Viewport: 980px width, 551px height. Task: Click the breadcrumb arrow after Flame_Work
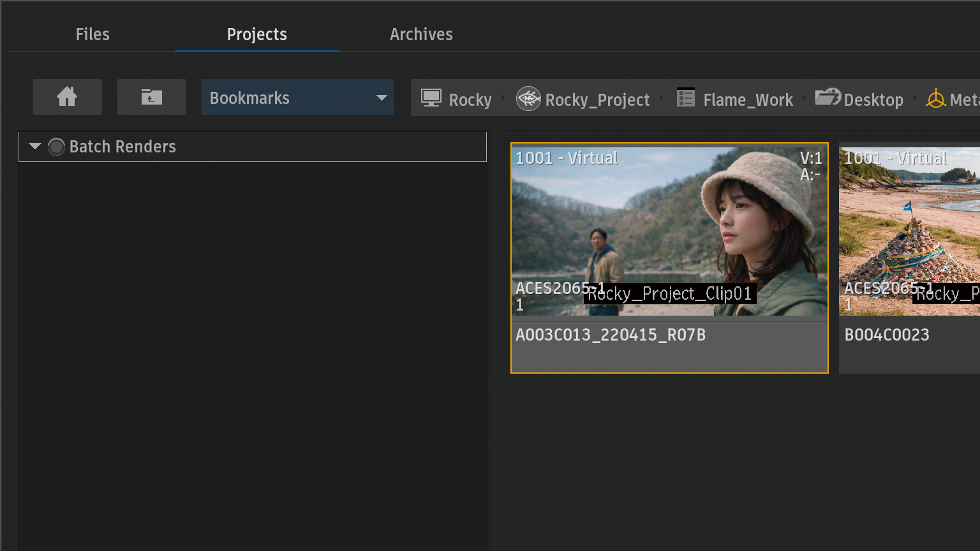(804, 98)
